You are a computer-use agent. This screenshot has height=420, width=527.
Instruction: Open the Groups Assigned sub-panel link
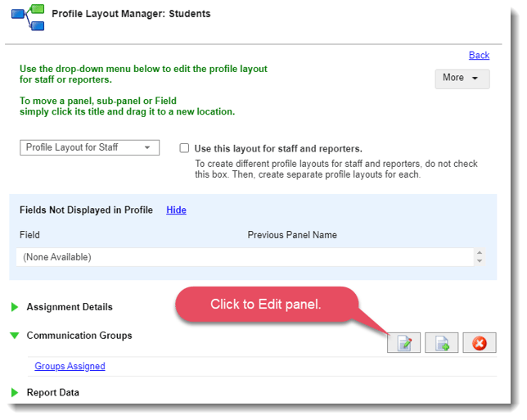click(x=70, y=366)
